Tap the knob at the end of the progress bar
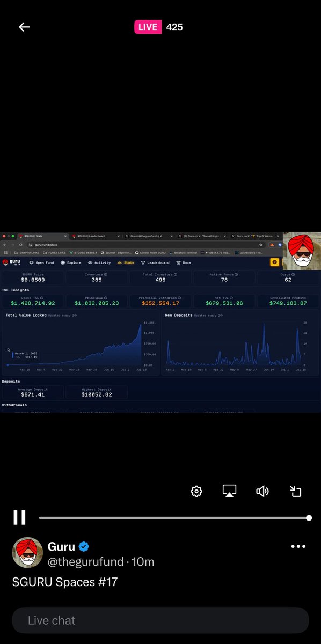The image size is (321, 644). click(309, 518)
